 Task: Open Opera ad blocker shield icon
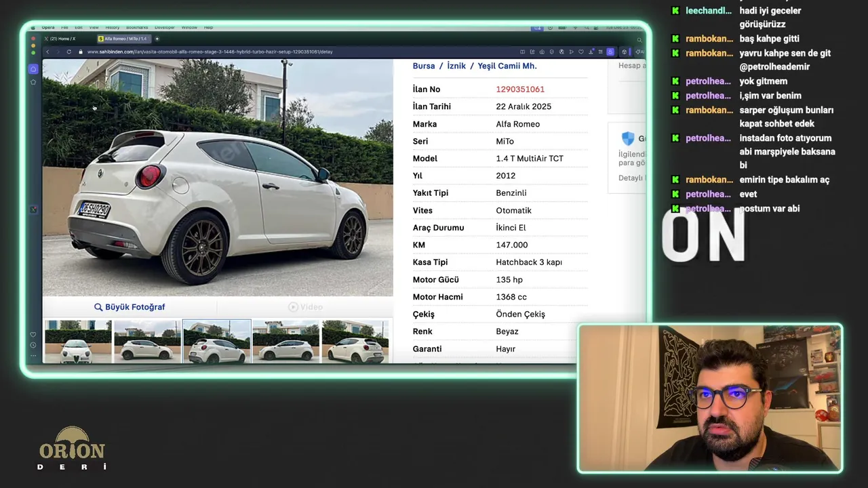[552, 52]
